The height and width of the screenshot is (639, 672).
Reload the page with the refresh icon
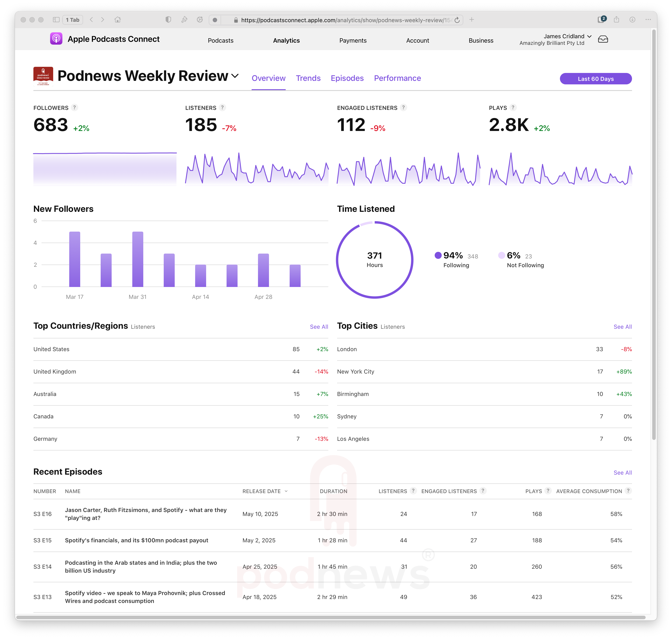(457, 20)
